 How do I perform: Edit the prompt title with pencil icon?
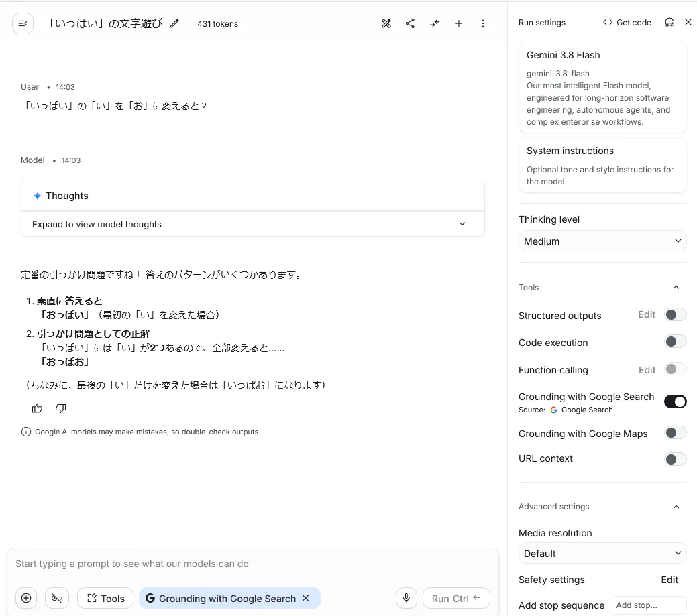(x=174, y=23)
